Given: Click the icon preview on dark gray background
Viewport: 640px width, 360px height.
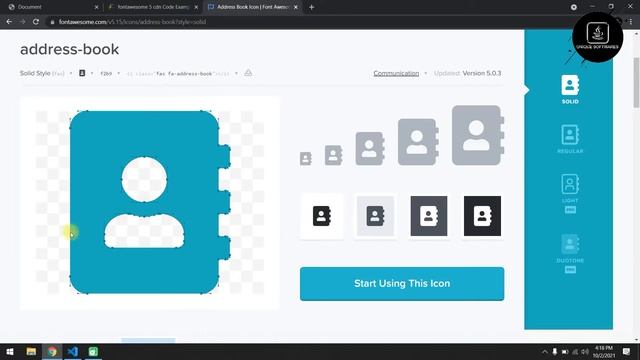Looking at the screenshot, I should tap(429, 216).
